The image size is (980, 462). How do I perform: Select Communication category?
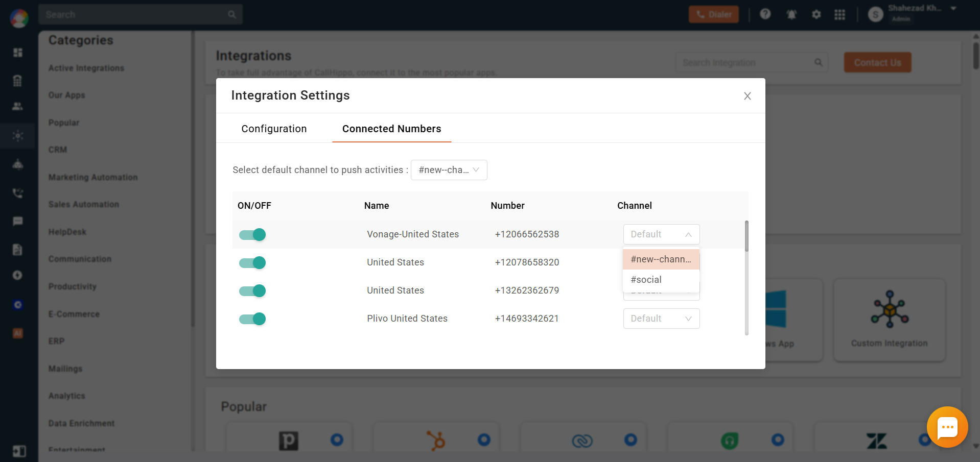[x=80, y=259]
